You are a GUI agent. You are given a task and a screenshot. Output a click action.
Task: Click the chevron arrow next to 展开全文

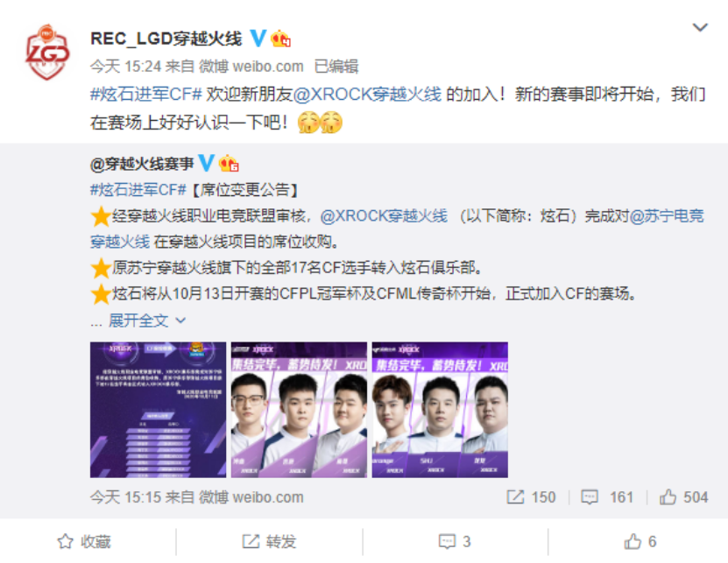pos(181,320)
